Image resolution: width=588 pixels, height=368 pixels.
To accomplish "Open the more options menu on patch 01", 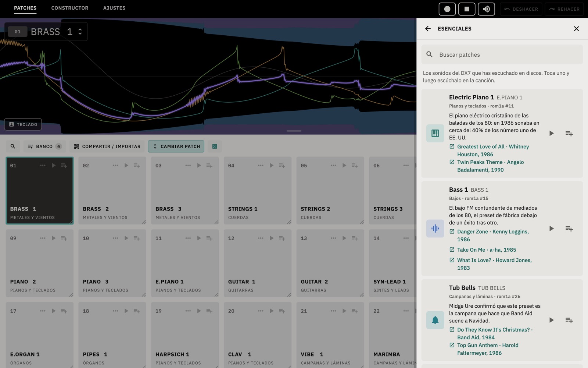I will 43,166.
